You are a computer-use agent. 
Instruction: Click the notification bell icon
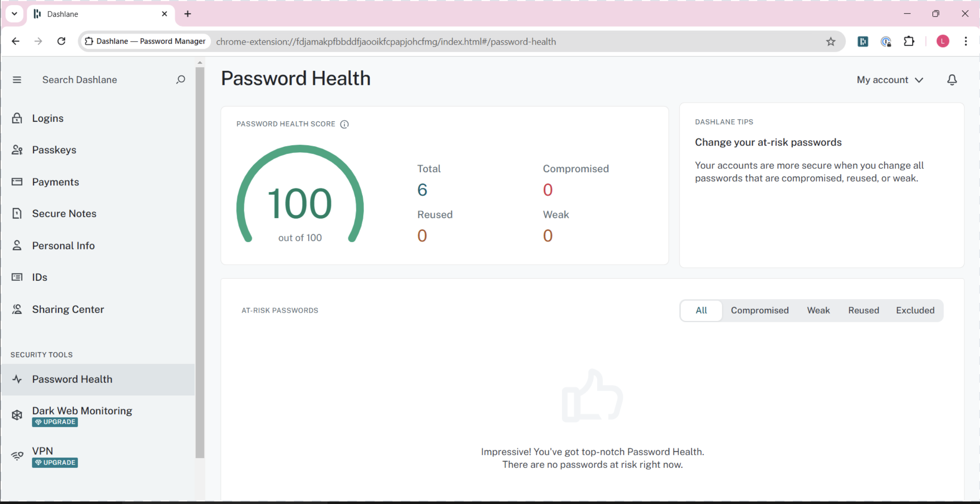952,79
